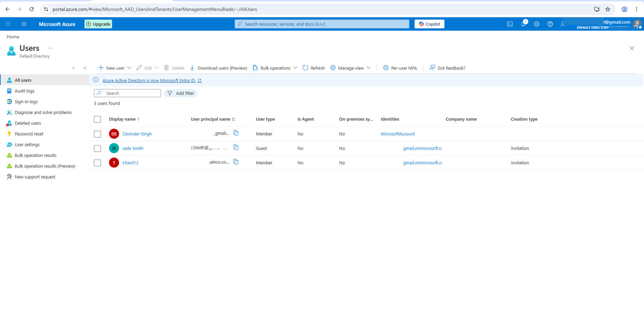Open All users in the side menu
This screenshot has height=332, width=644.
(44, 80)
